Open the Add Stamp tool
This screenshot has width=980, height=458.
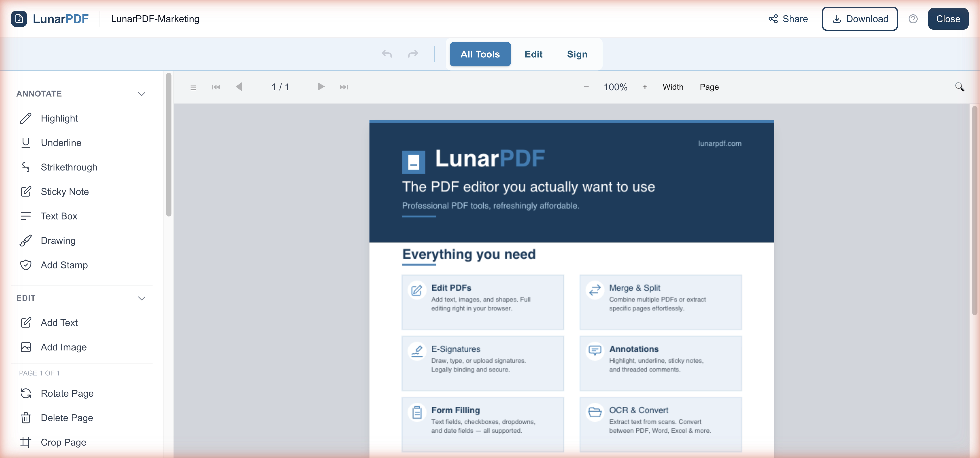[64, 265]
